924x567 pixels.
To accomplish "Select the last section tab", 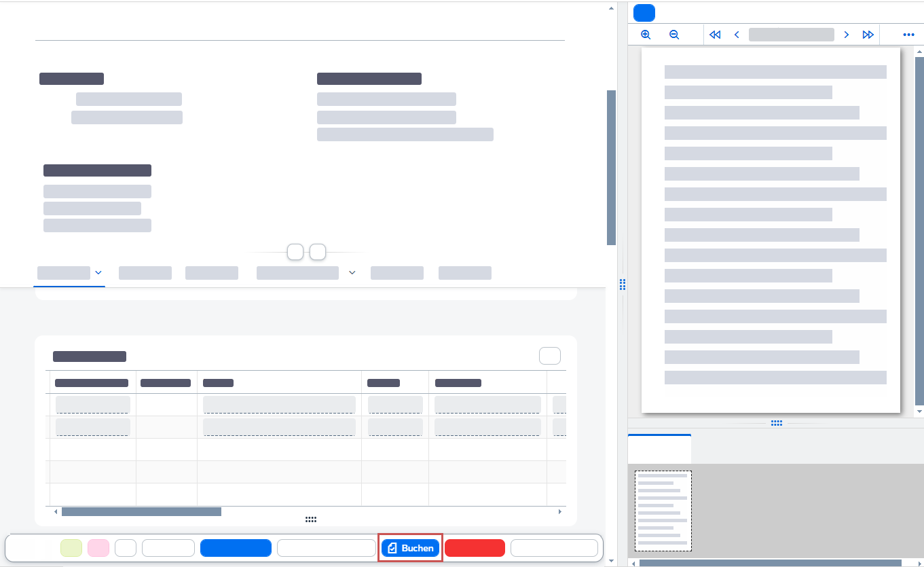I will [x=465, y=273].
